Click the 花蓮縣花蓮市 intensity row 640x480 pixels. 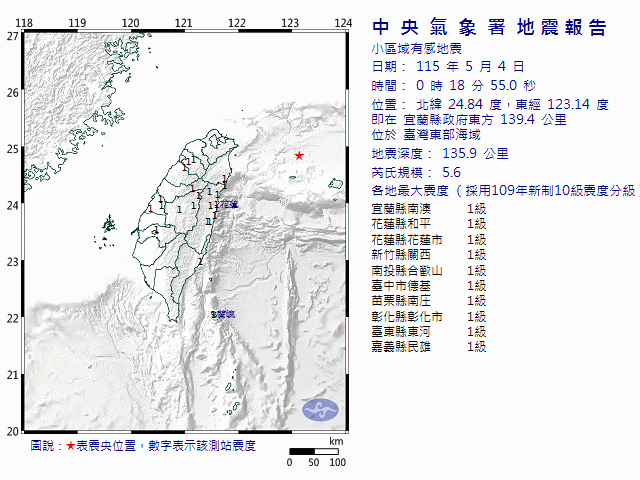click(x=429, y=240)
